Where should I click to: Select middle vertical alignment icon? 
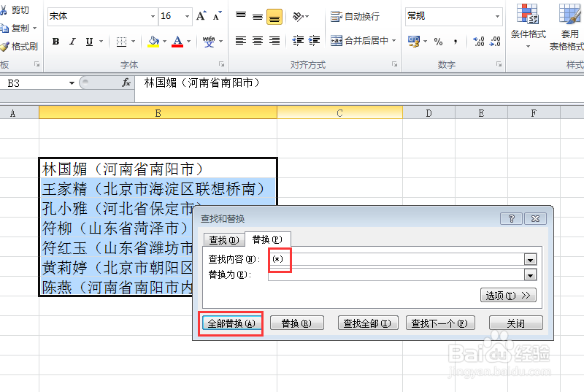(x=258, y=16)
